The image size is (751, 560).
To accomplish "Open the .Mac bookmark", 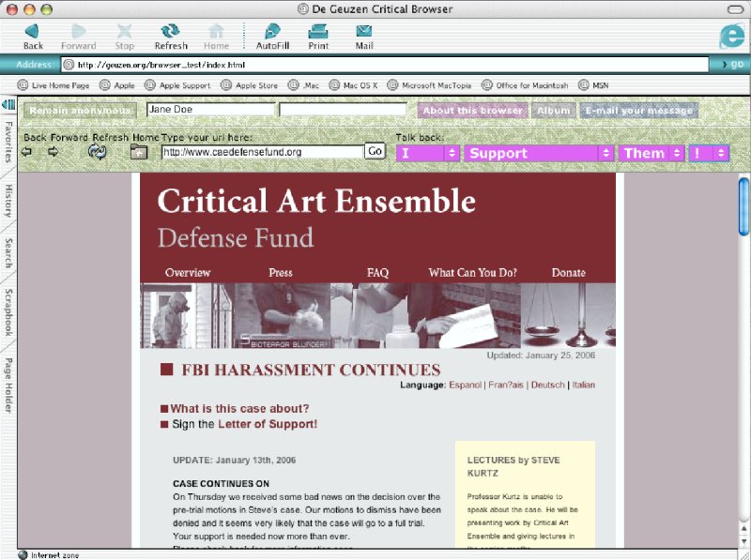I will pos(303,85).
